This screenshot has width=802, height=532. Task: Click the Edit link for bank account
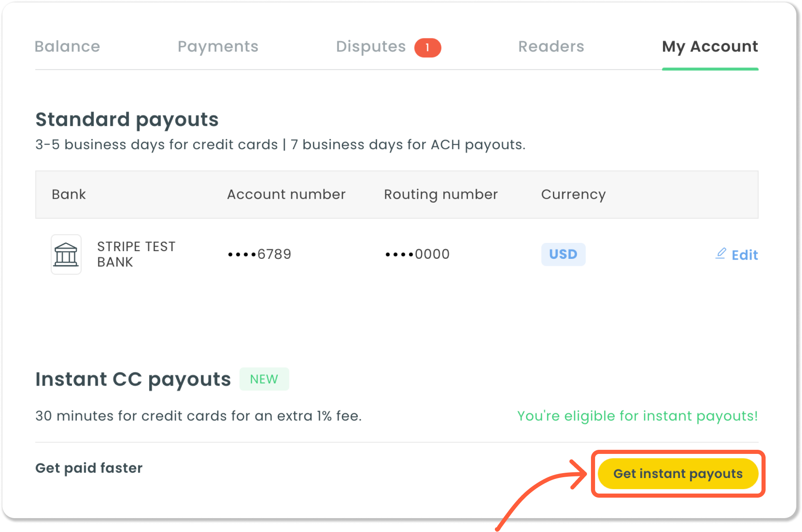(x=737, y=255)
